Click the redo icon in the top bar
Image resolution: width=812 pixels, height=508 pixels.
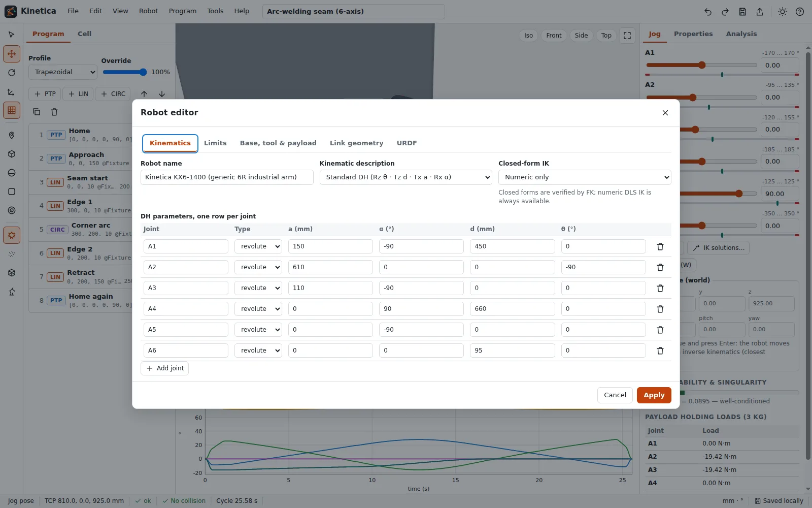coord(725,12)
